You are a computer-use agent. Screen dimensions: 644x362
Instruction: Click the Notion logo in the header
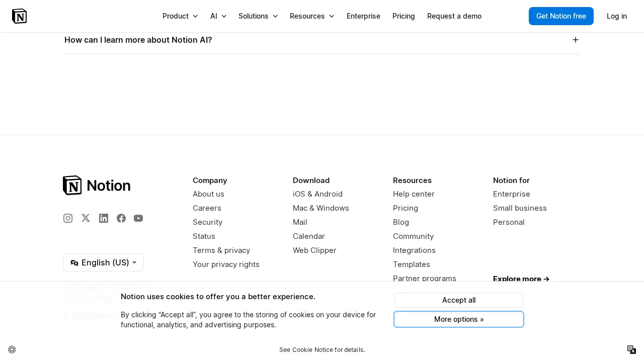click(19, 16)
